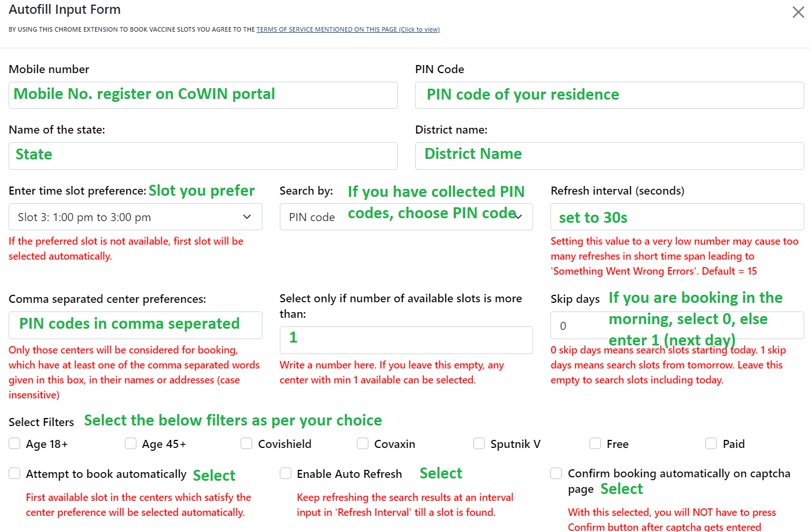The image size is (810, 532).
Task: Select the Sputnik V checkbox
Action: pyautogui.click(x=479, y=443)
